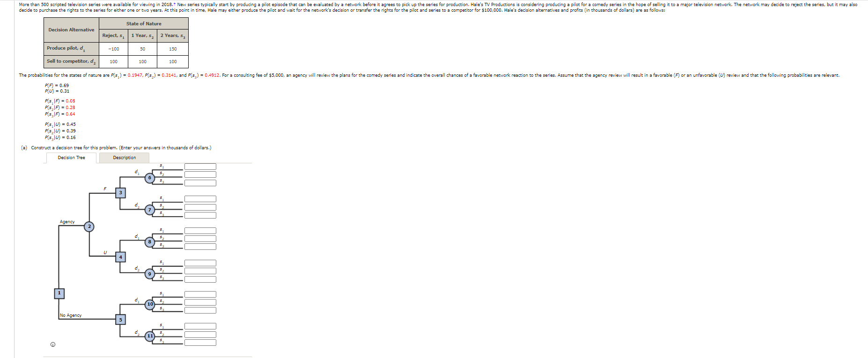Click chance node 6 circle

[150, 178]
